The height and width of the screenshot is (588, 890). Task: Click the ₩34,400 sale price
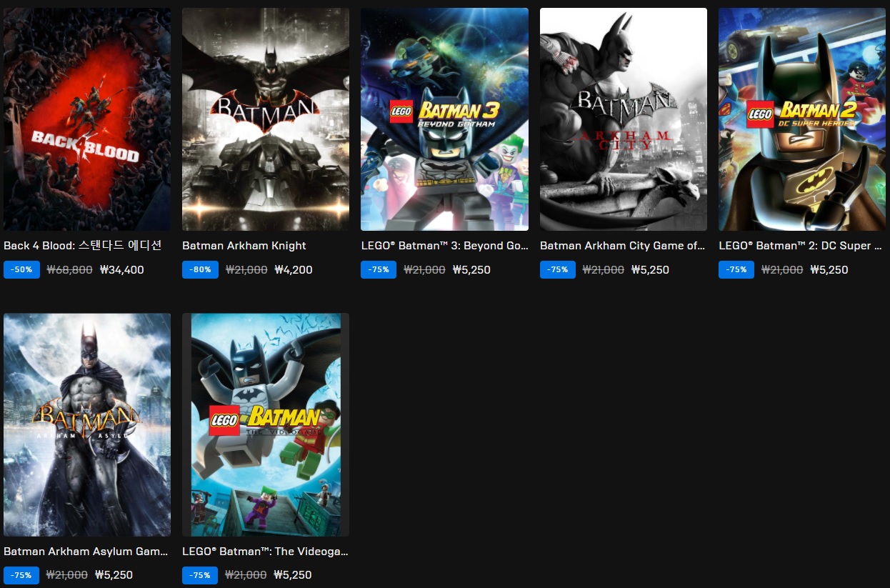tap(122, 270)
